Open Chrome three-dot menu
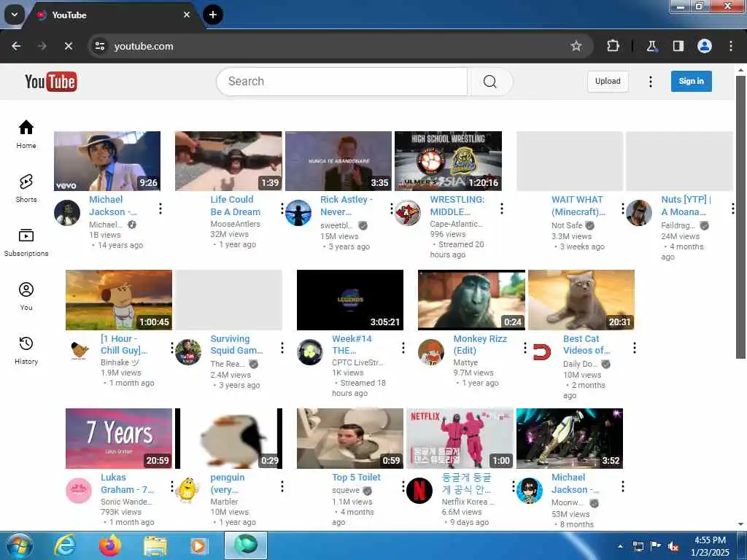The height and width of the screenshot is (560, 747). point(731,46)
